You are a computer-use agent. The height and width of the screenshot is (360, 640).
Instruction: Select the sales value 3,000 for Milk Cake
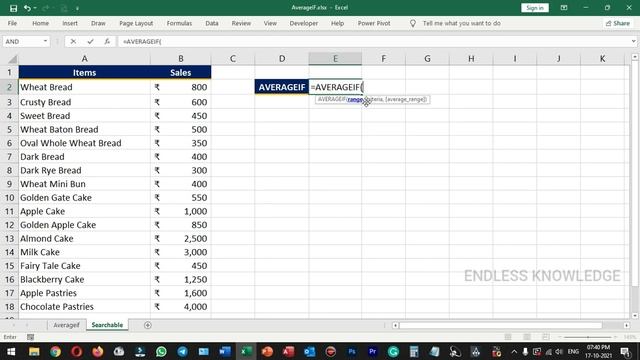[181, 252]
